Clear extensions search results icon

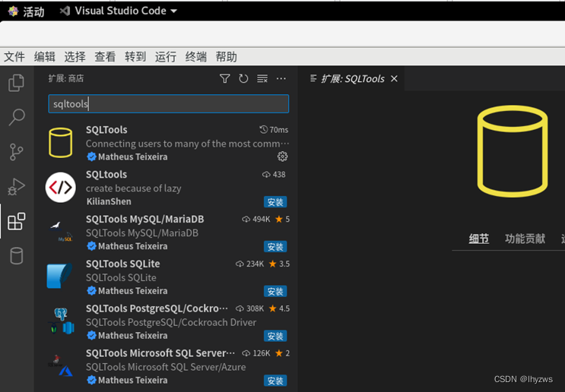pyautogui.click(x=262, y=78)
